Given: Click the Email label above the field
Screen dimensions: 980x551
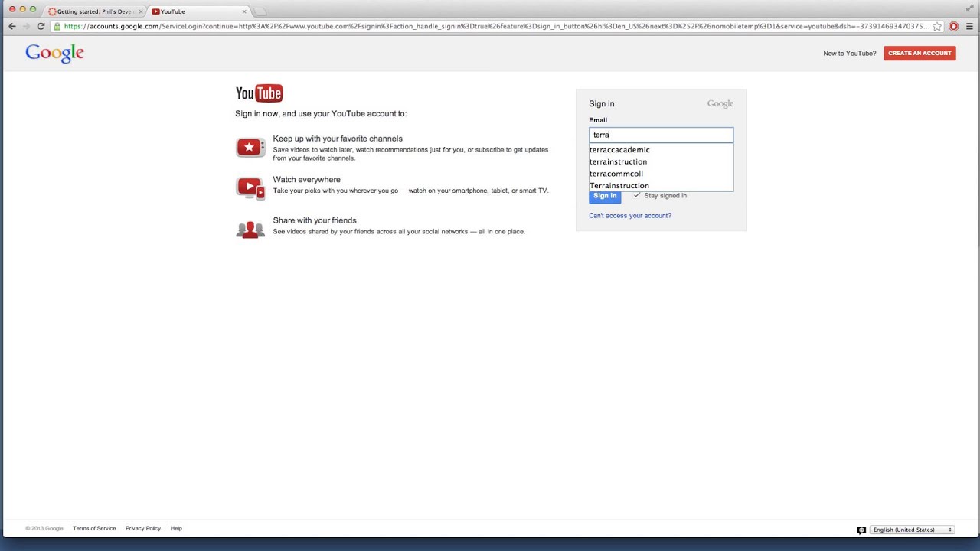Looking at the screenshot, I should (x=598, y=120).
